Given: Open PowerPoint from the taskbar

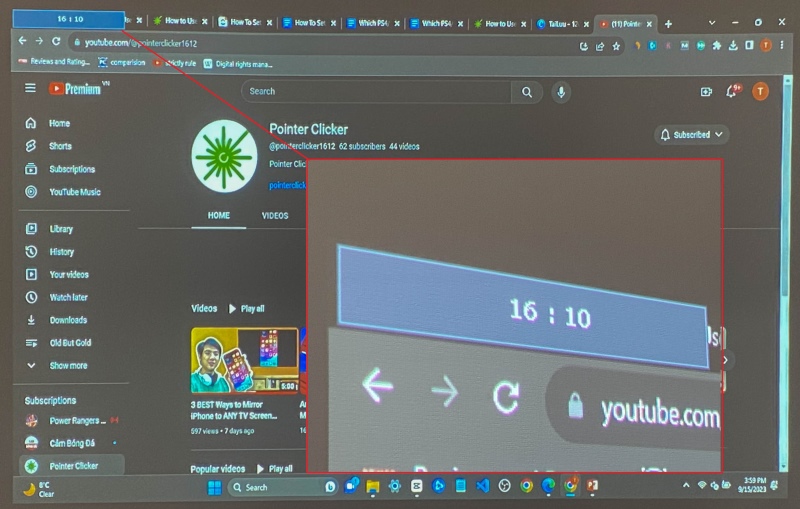Looking at the screenshot, I should [592, 485].
